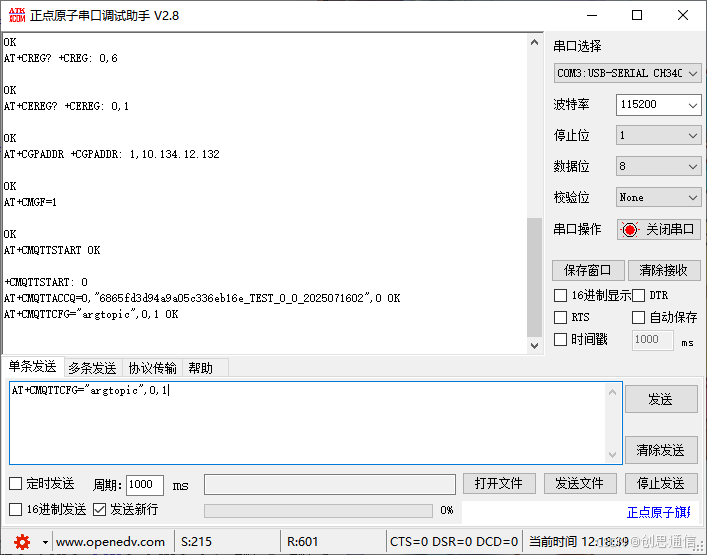Click the AT+CEREG? response line
This screenshot has width=707, height=555.
[66, 106]
